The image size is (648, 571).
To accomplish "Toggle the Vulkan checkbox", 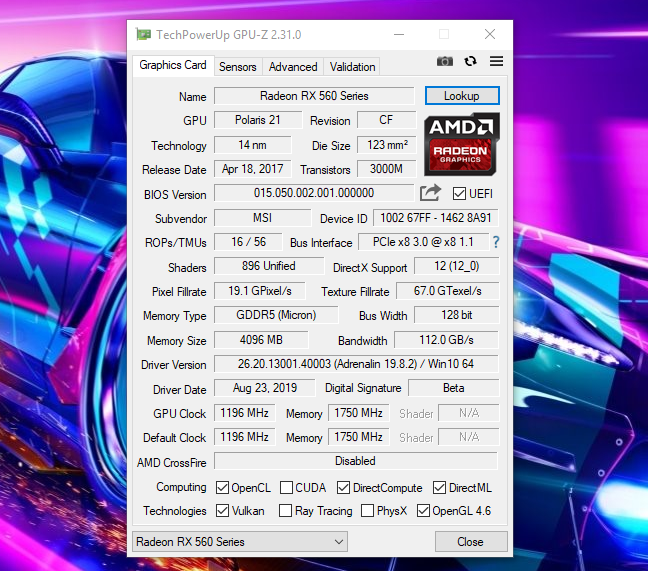I will 222,511.
